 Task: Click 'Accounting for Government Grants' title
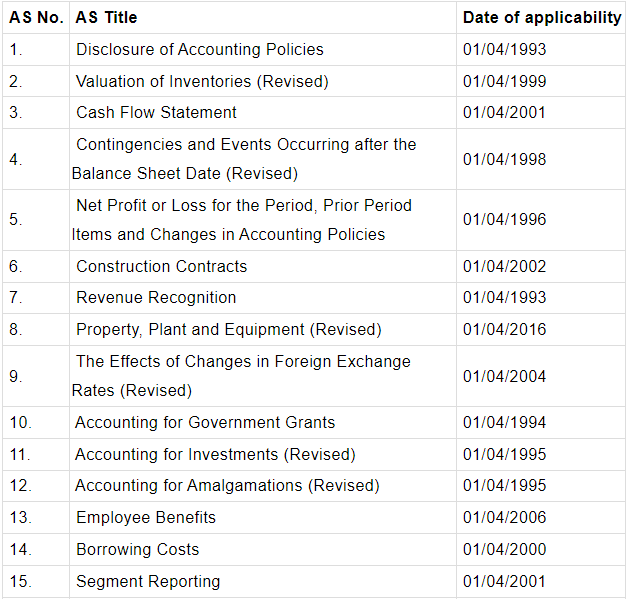tap(205, 422)
